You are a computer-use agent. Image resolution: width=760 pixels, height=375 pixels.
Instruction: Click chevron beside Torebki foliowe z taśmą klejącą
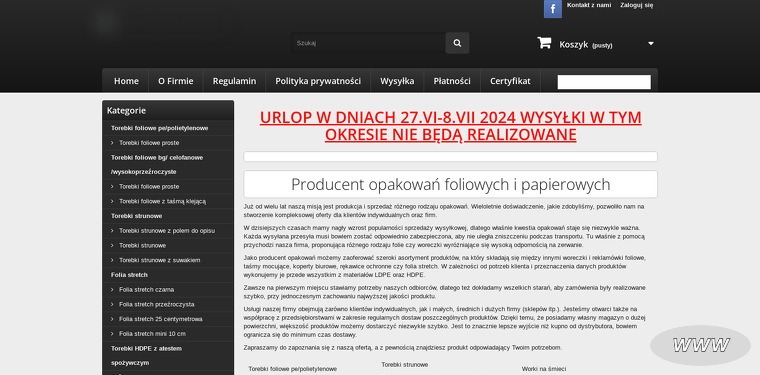(112, 201)
